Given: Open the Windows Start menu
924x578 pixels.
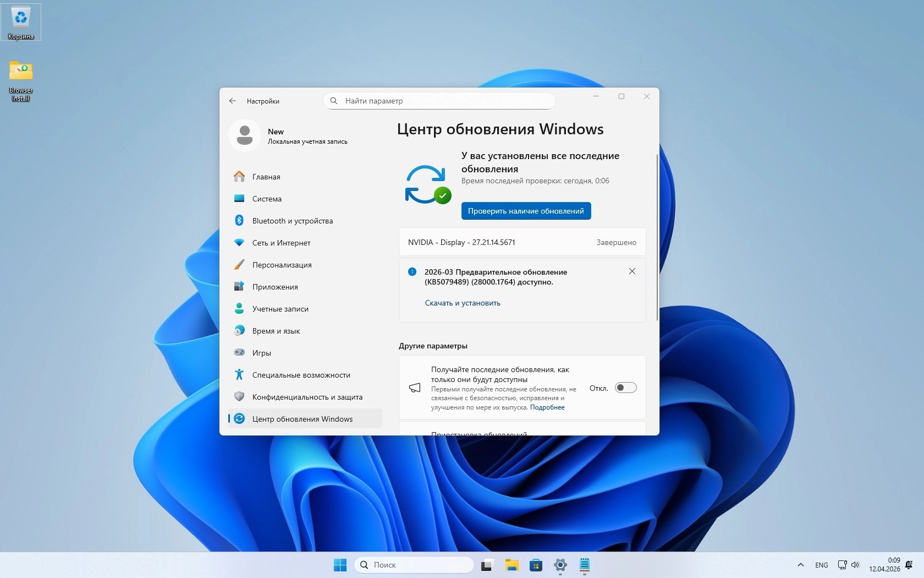Looking at the screenshot, I should coord(340,565).
